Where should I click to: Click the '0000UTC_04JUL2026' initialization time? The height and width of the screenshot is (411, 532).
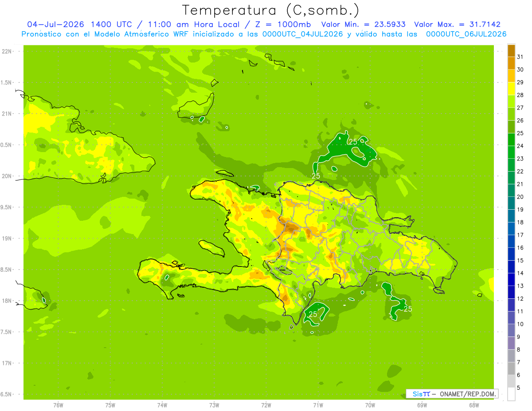pyautogui.click(x=302, y=34)
